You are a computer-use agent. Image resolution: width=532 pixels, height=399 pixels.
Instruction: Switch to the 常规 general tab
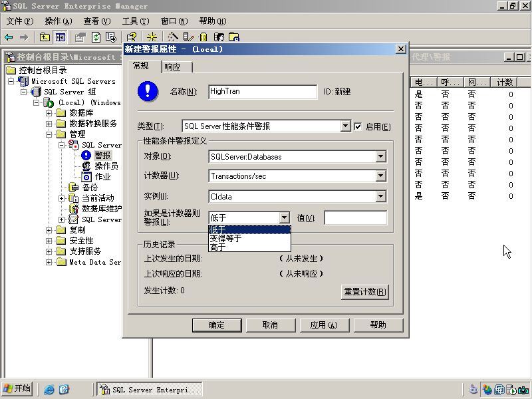tap(145, 66)
